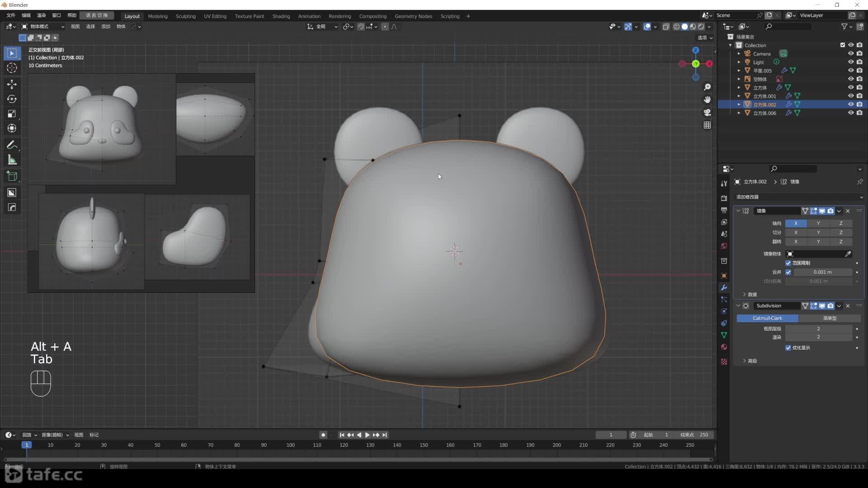The width and height of the screenshot is (868, 488).
Task: Switch to Material Preview viewport shading
Action: [693, 27]
